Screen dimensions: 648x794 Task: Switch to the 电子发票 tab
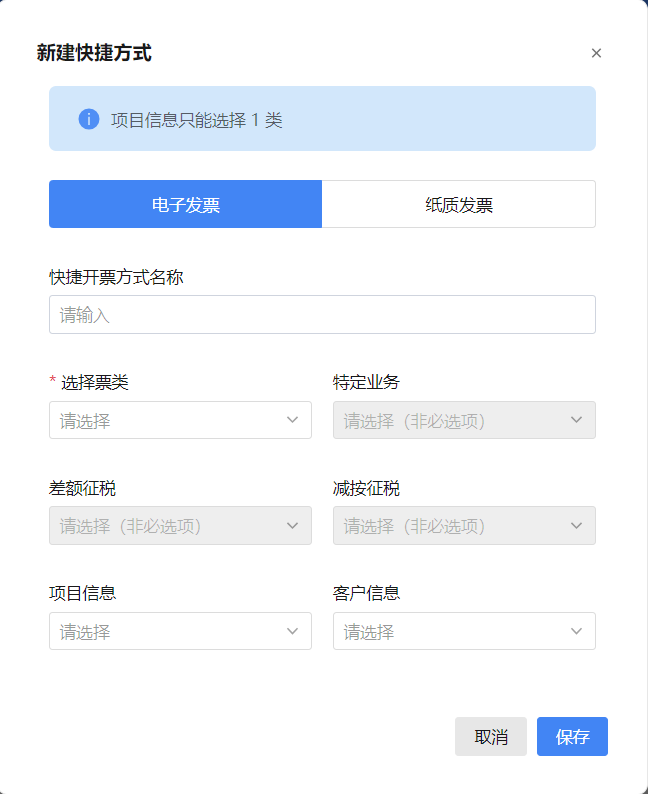pyautogui.click(x=185, y=204)
